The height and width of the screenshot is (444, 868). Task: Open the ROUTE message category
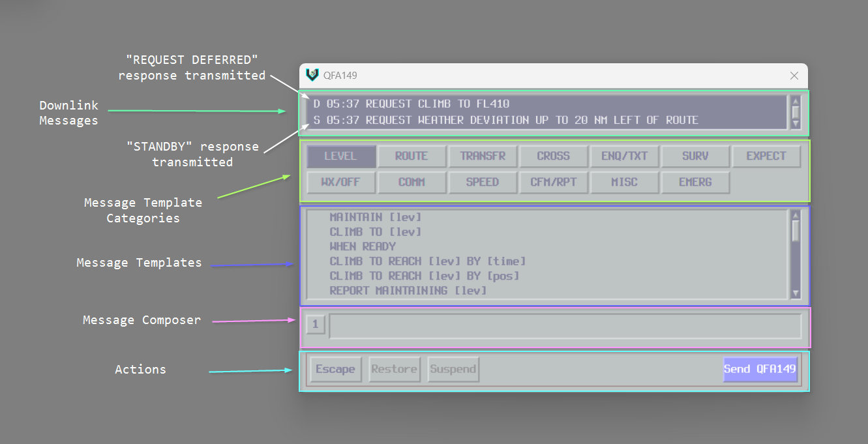pos(412,156)
